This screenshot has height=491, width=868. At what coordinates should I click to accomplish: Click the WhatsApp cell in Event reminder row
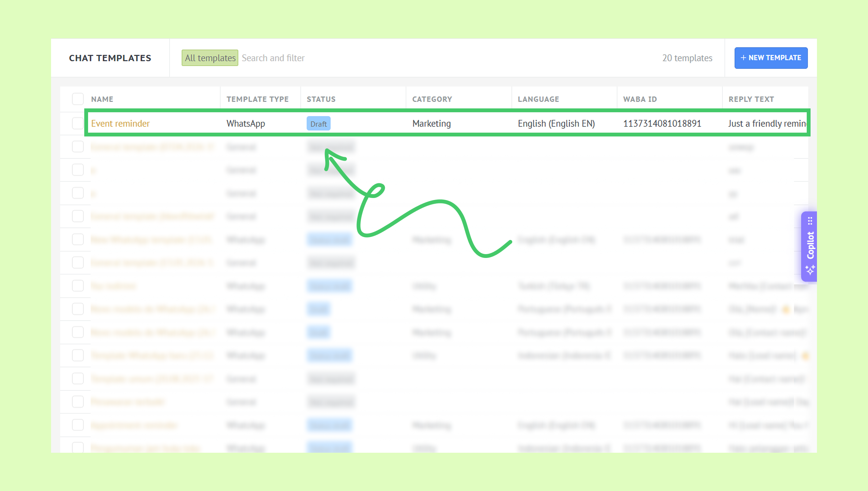tap(246, 123)
